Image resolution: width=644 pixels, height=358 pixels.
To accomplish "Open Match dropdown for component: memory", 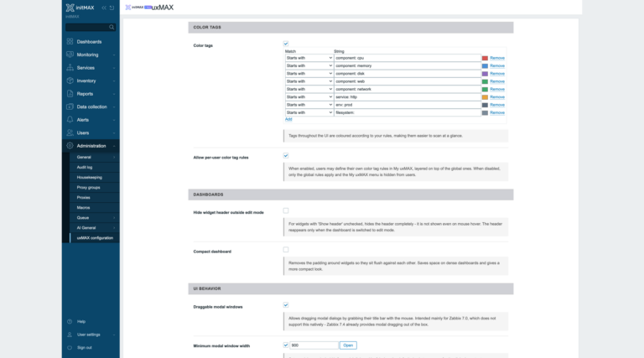I will click(x=309, y=65).
